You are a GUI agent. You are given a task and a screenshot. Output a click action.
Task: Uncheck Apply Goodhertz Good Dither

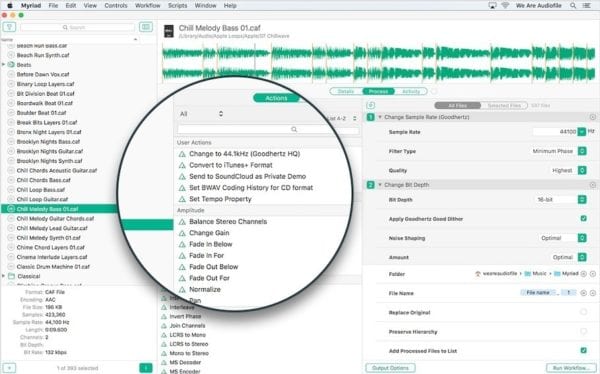coord(583,219)
